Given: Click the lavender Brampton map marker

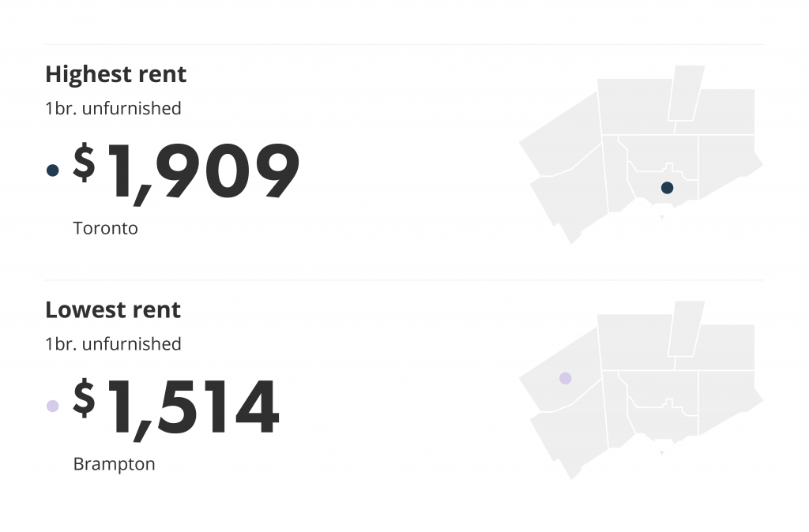Looking at the screenshot, I should [566, 378].
